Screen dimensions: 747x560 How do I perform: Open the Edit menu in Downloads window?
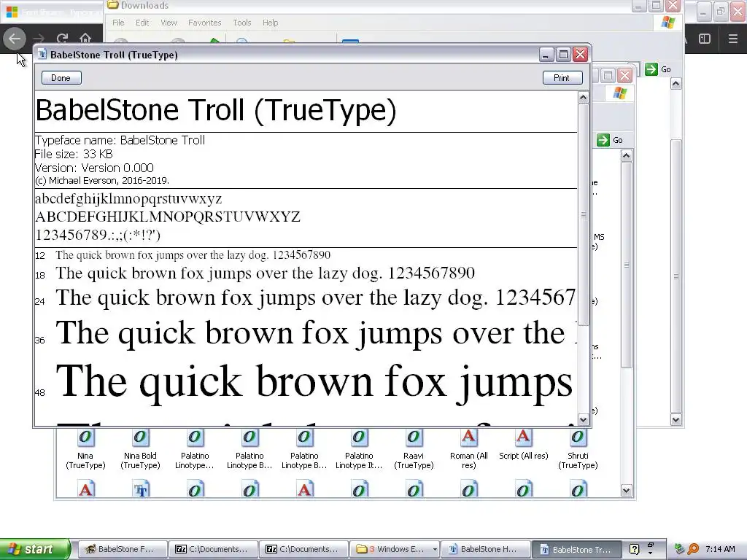click(x=142, y=23)
